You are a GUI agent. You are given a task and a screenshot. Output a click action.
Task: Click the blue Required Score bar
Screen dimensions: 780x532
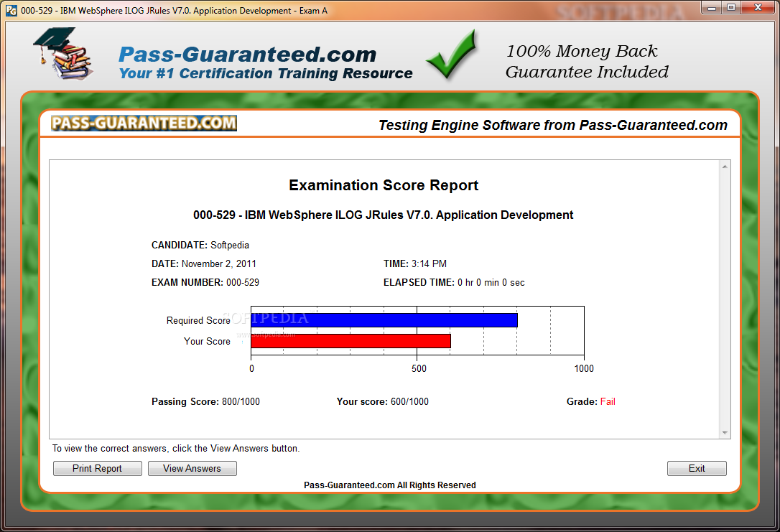point(384,320)
